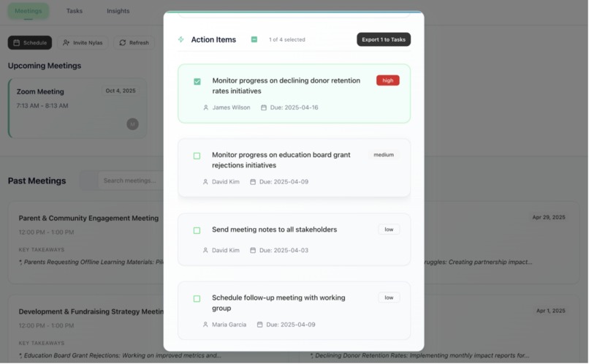Click the low badge on Schedule follow-up meeting
This screenshot has width=589, height=364.
389,298
